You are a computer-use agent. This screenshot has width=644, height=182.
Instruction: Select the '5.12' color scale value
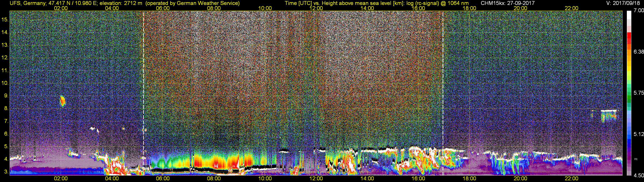pyautogui.click(x=639, y=134)
